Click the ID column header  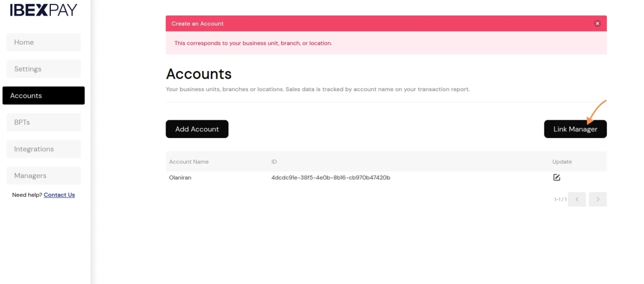274,162
